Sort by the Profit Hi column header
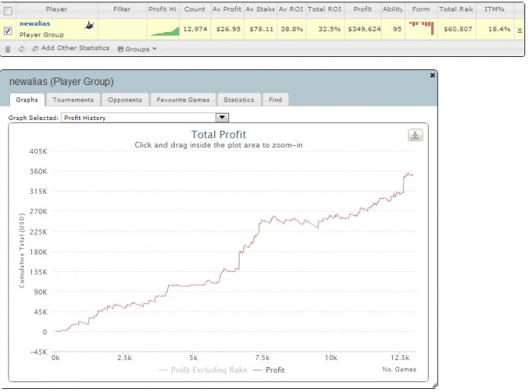Image resolution: width=532 pixels, height=392 pixels. point(163,9)
